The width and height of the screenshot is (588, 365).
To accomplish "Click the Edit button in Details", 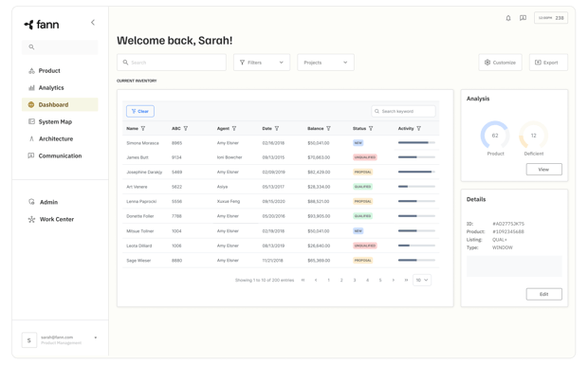I will pyautogui.click(x=543, y=294).
